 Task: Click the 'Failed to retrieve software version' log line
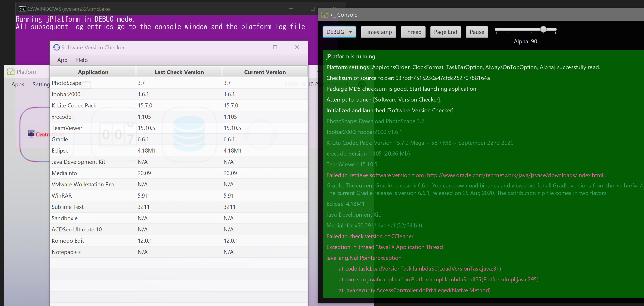click(x=466, y=175)
